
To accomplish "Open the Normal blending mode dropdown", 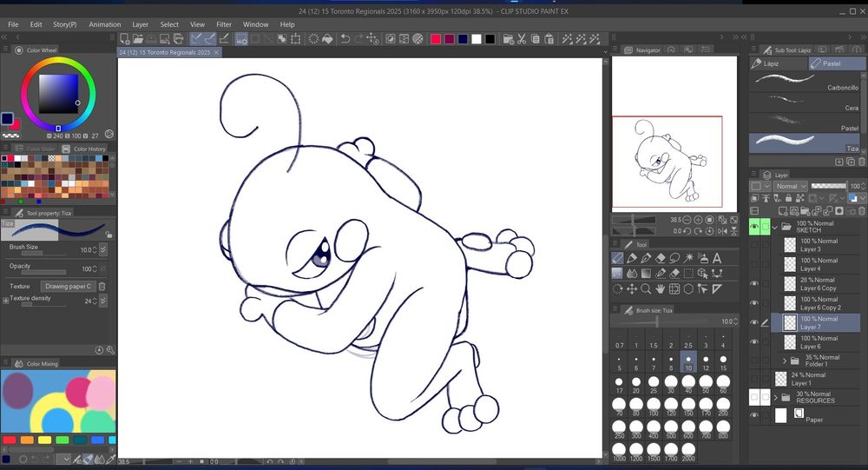I will [x=791, y=186].
